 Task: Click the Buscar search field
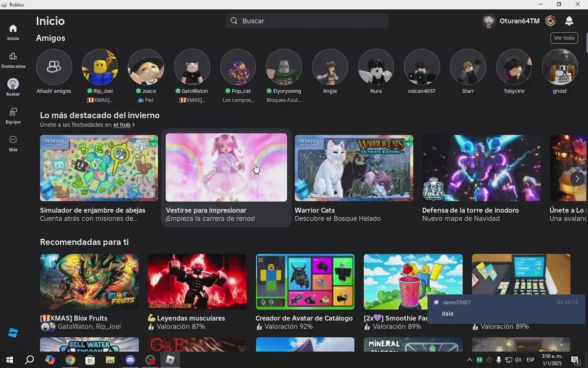click(307, 21)
